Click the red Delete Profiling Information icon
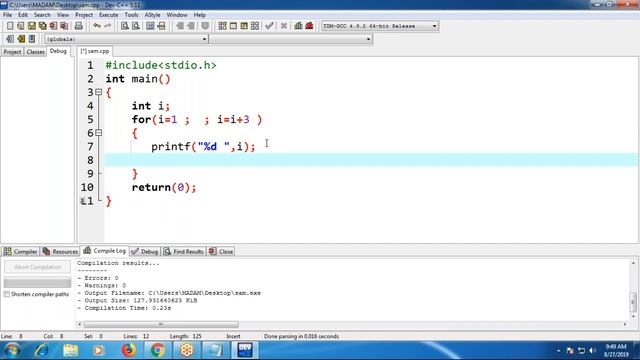Screen dimensions: 640x360 tap(309, 26)
